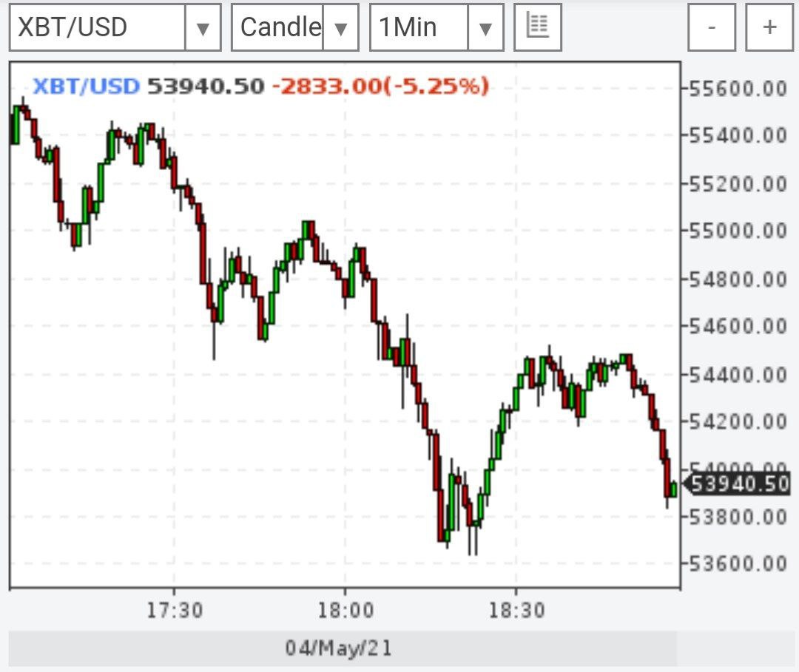The width and height of the screenshot is (799, 672).
Task: Expand the Candle chart type arrow
Action: (x=341, y=28)
